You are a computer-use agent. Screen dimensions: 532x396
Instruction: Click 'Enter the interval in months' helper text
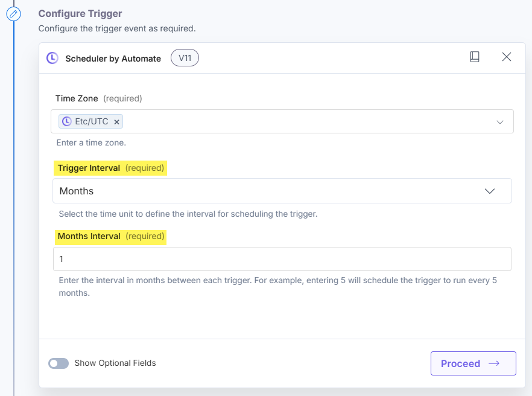pyautogui.click(x=278, y=286)
